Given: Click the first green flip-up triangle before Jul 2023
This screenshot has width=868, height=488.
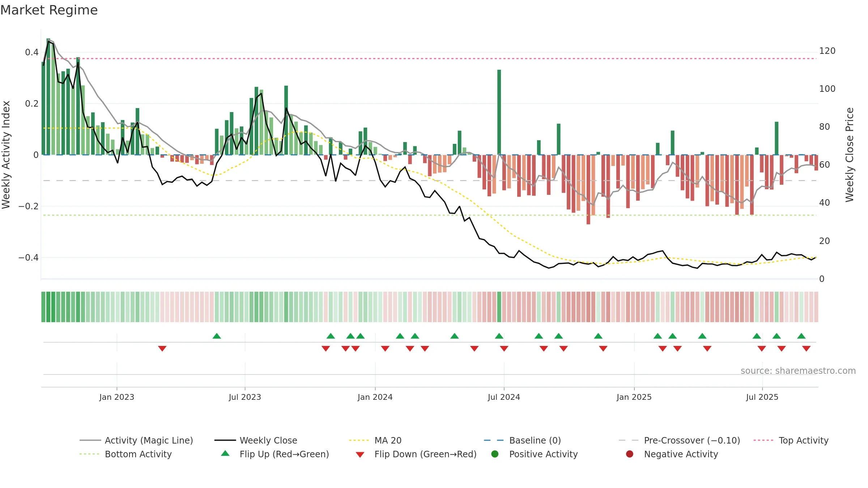Looking at the screenshot, I should (x=217, y=336).
